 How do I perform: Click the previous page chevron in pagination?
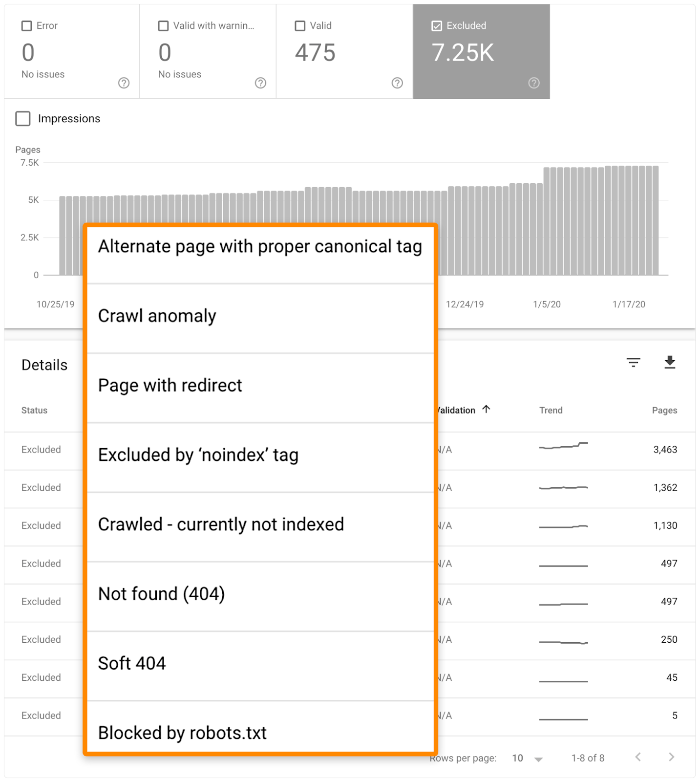click(638, 757)
